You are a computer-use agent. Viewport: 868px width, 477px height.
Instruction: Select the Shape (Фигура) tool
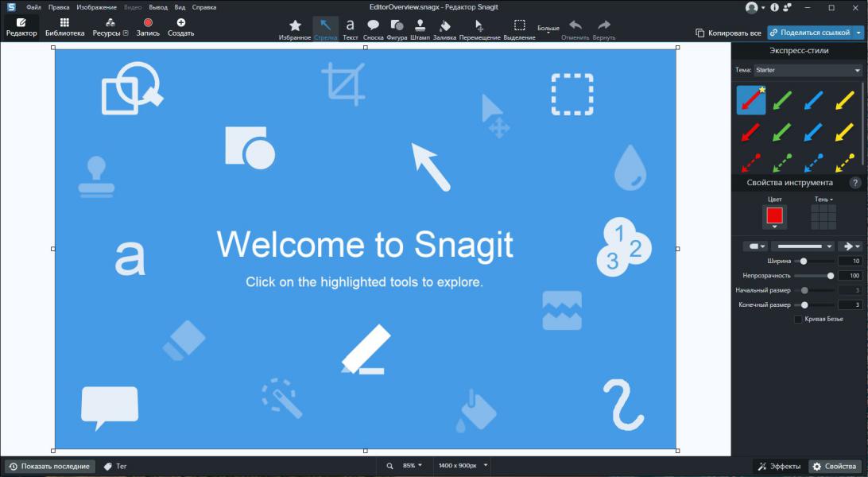point(397,29)
